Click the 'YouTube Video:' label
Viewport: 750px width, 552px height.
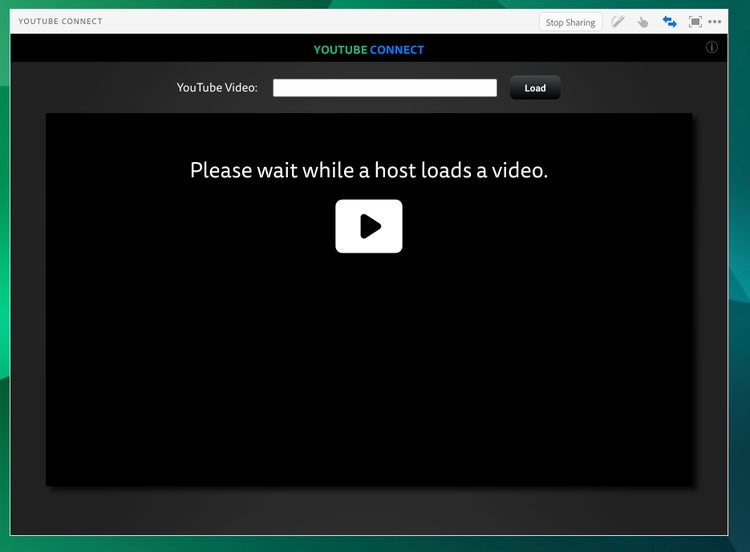tap(217, 88)
